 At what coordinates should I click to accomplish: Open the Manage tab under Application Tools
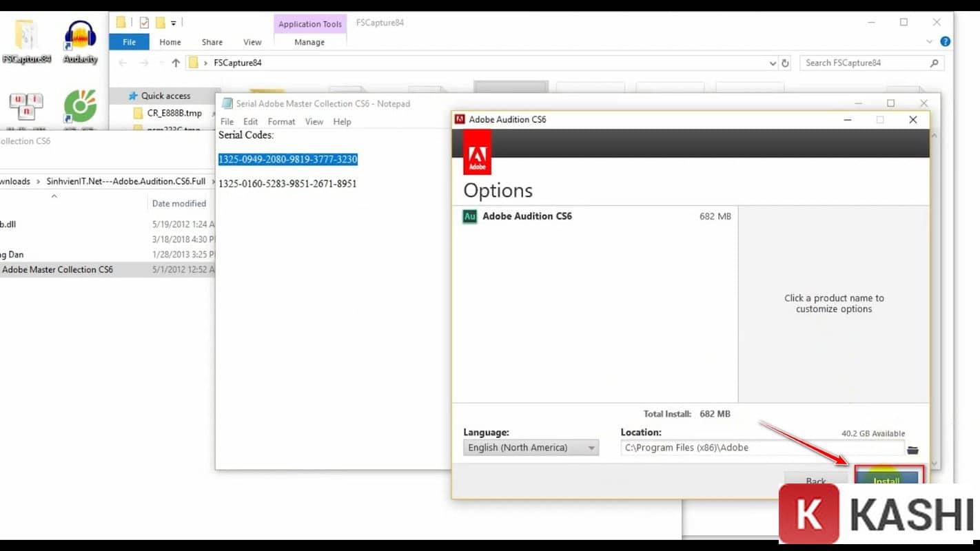tap(309, 42)
